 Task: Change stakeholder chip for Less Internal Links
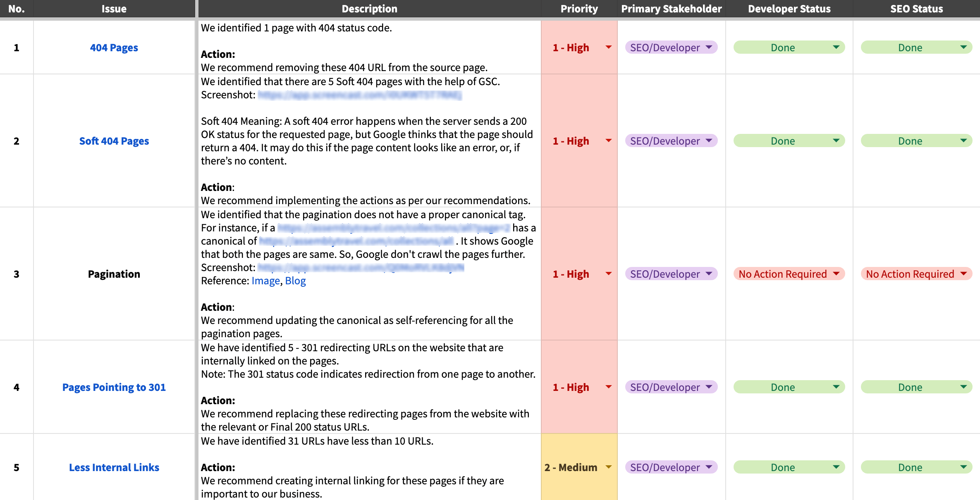tap(671, 467)
